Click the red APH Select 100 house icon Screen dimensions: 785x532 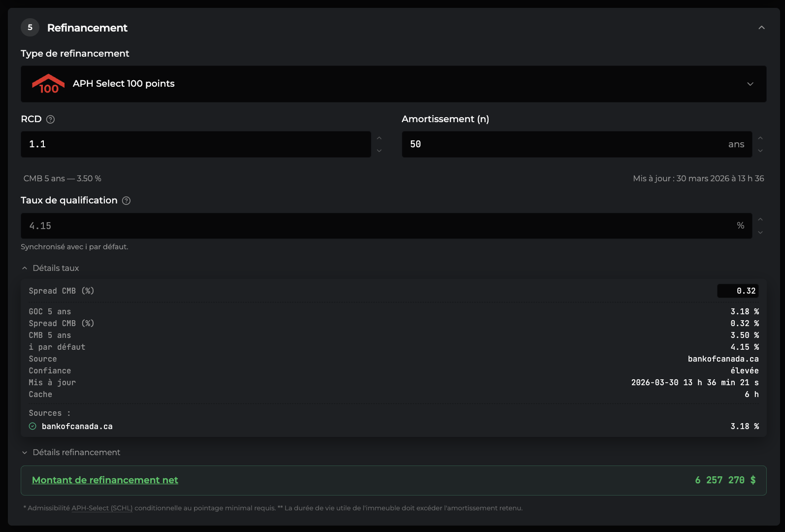click(48, 84)
